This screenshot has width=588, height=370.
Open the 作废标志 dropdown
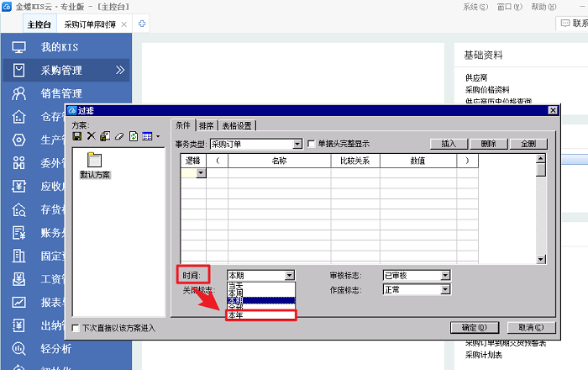click(445, 290)
